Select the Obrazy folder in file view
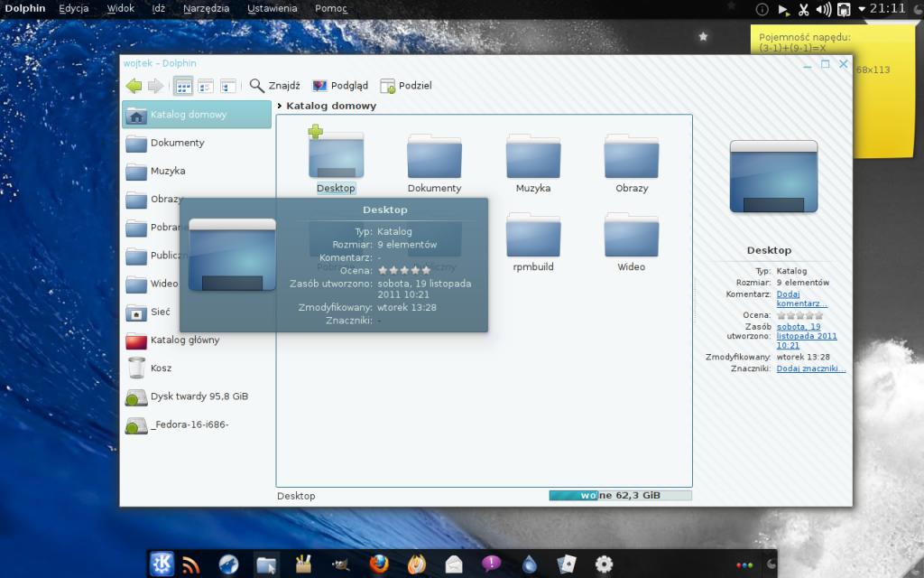924x578 pixels. point(632,163)
